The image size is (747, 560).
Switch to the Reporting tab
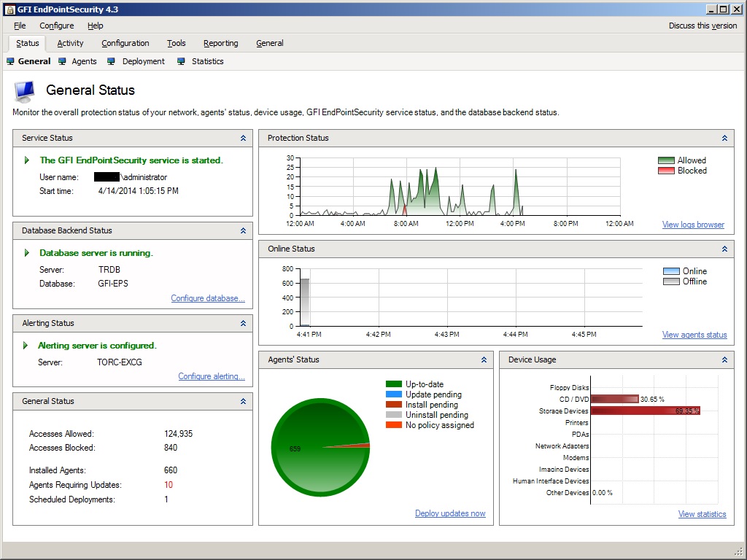point(220,43)
